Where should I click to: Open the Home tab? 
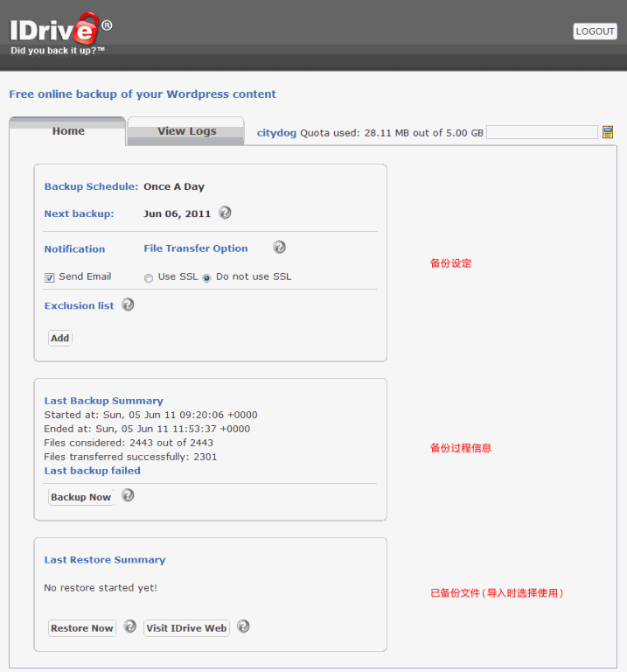coord(68,131)
